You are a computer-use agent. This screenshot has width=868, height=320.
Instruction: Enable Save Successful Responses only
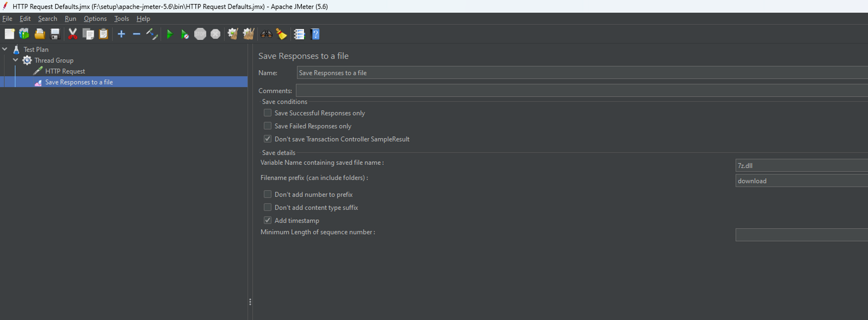268,113
